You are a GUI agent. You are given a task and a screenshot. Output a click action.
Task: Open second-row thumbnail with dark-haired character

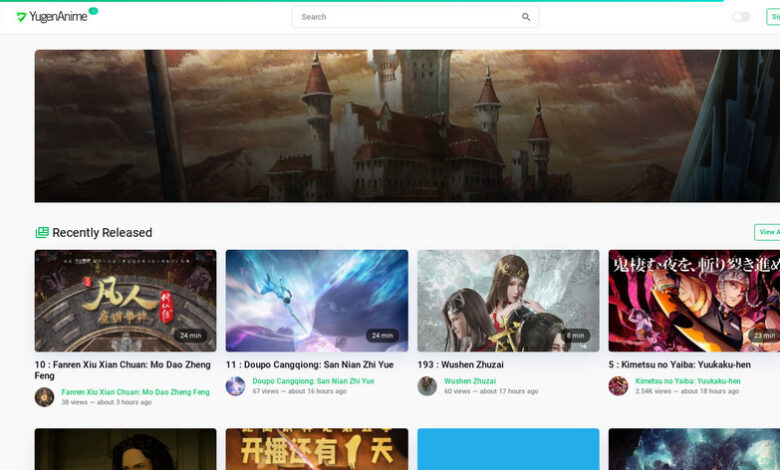coord(125,449)
